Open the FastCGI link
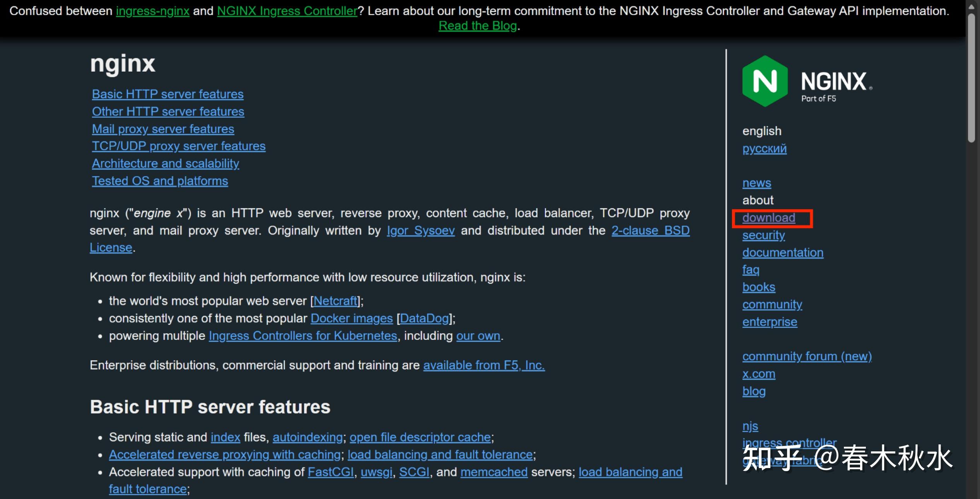The width and height of the screenshot is (980, 499). tap(331, 472)
